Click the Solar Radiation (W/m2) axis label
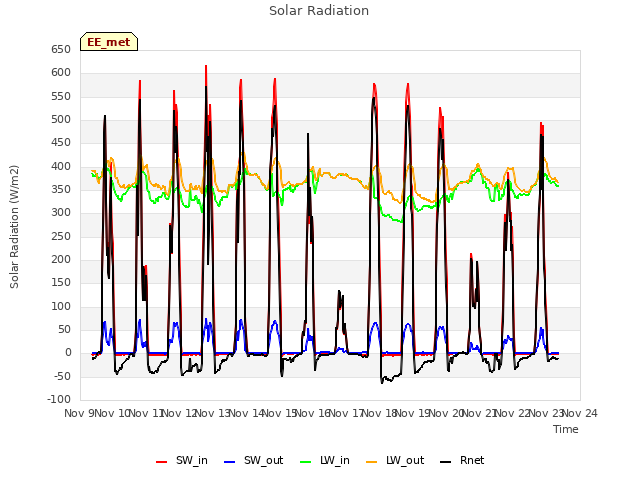The image size is (640, 480). (x=14, y=227)
